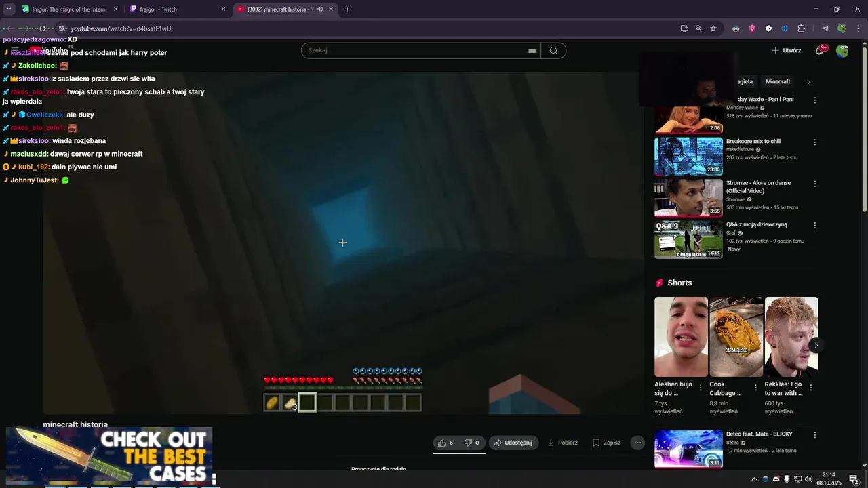Click the CHECK OUT THE BEST CASES banner
868x488 pixels.
[x=109, y=456]
